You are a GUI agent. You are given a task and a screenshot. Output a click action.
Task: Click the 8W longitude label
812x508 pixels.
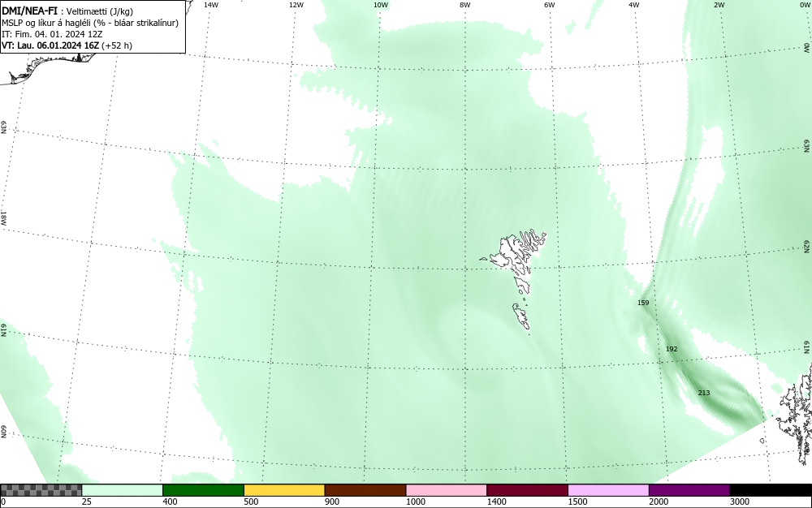(465, 5)
